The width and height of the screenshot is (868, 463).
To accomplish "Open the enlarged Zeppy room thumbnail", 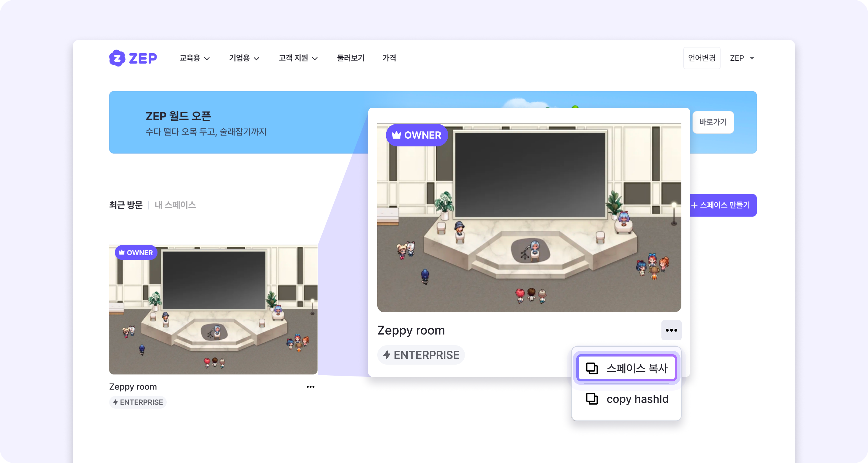I will [x=529, y=218].
